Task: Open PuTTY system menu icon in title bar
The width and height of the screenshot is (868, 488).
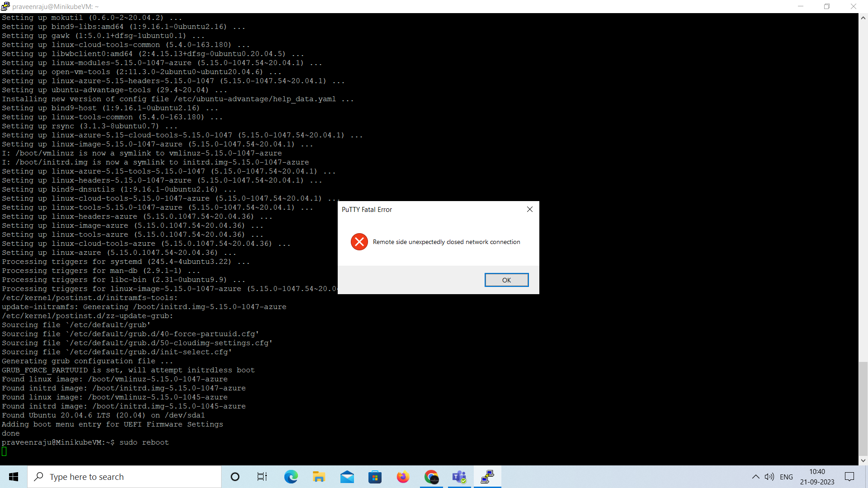Action: tap(5, 6)
